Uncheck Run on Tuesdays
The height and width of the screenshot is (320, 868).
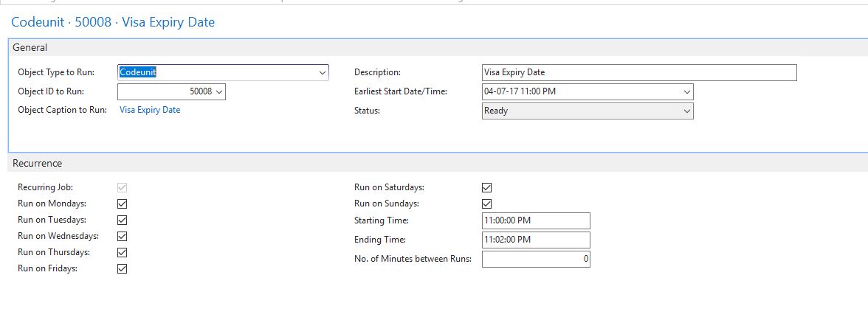point(123,220)
